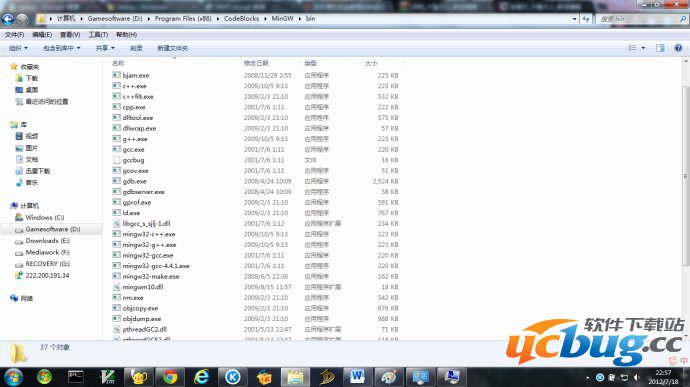
Task: Open the 帮助(H) menu
Action: [126, 34]
